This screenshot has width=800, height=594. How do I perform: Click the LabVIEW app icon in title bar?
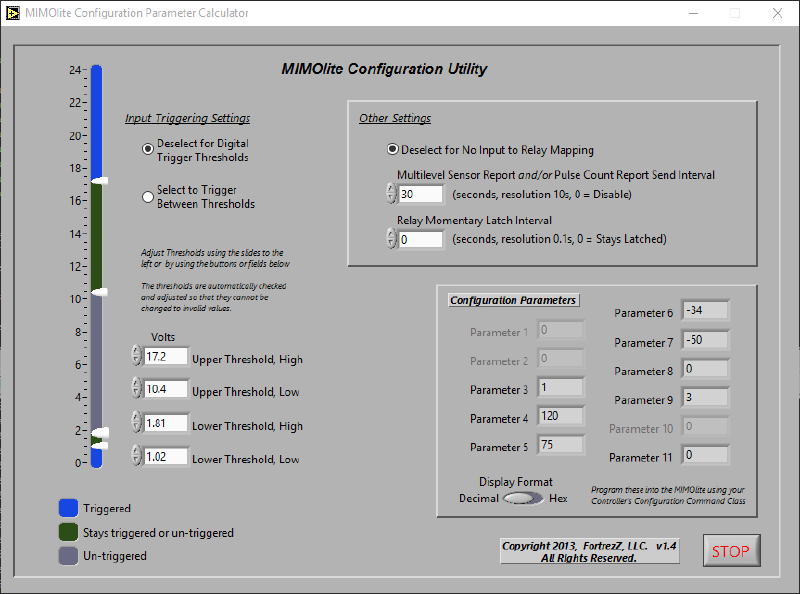pyautogui.click(x=12, y=13)
